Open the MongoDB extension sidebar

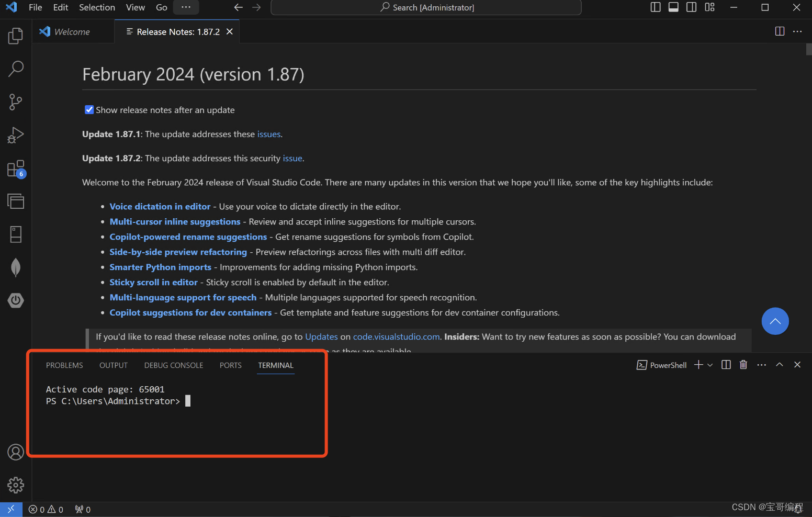tap(15, 267)
